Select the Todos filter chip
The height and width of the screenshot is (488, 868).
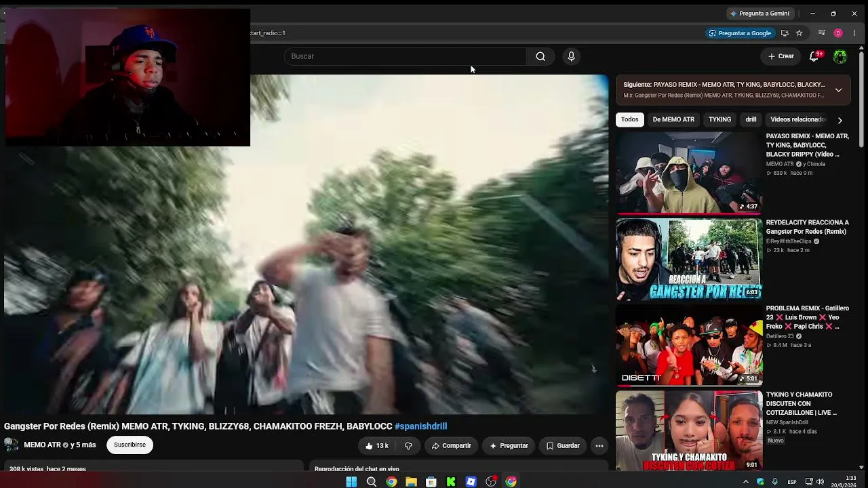tap(630, 119)
